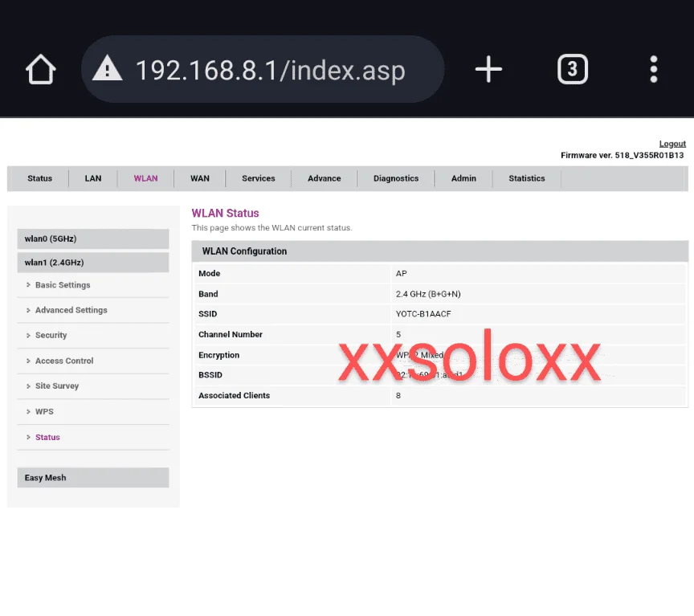
Task: Click the Encryption row label
Action: (218, 355)
